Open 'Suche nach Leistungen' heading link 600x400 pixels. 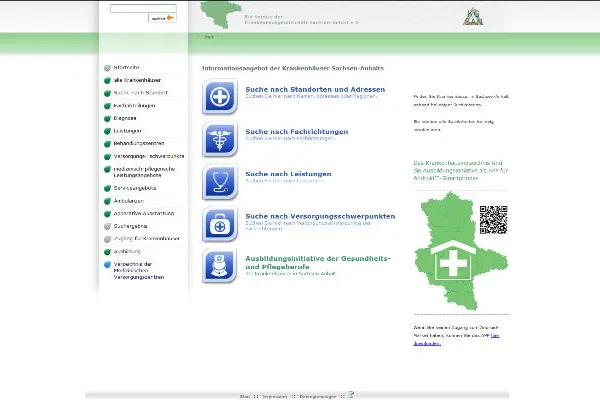(288, 174)
